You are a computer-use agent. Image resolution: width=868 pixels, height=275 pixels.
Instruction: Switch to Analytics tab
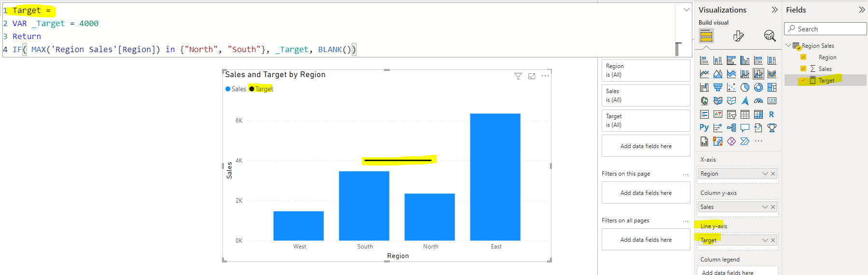tap(770, 36)
